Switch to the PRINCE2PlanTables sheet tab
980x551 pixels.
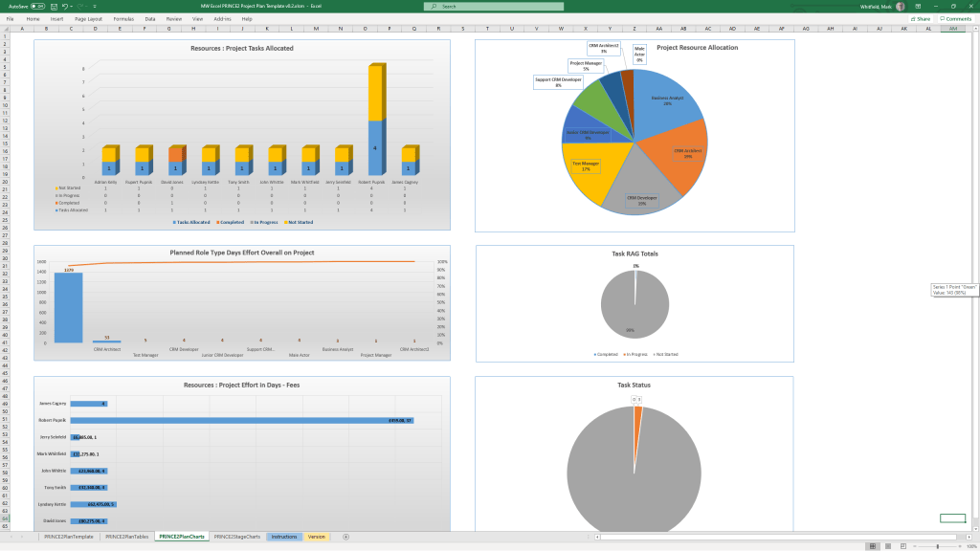coord(127,537)
